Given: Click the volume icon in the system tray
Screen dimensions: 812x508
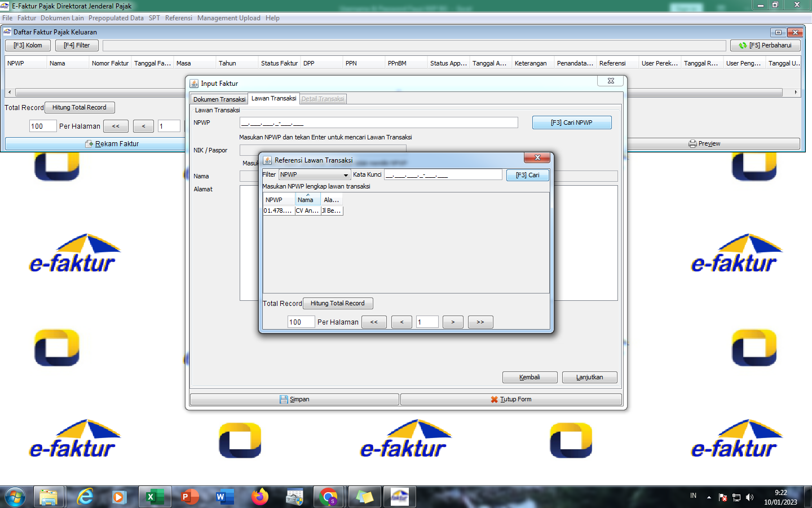Looking at the screenshot, I should 749,497.
